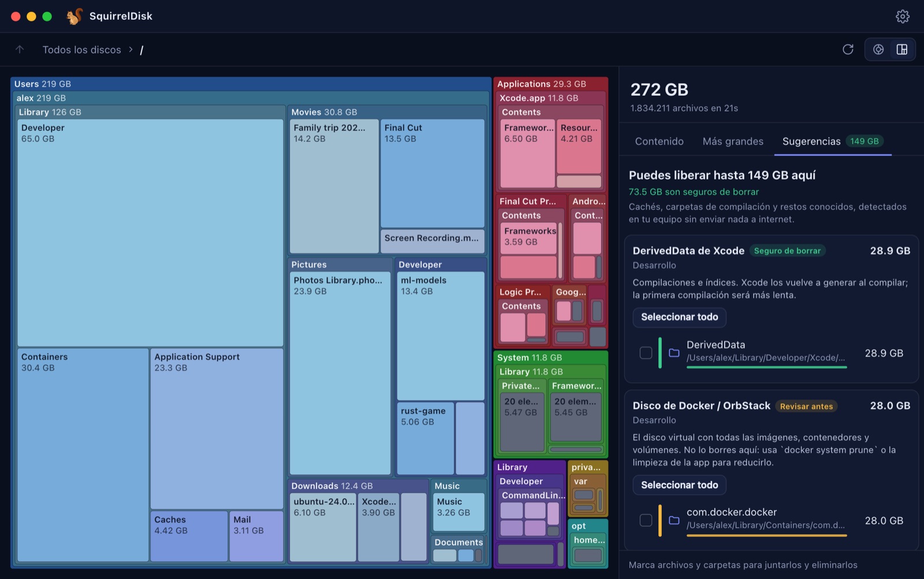The height and width of the screenshot is (579, 924).
Task: Select all under Disco de Docker / OrbStack
Action: (680, 485)
